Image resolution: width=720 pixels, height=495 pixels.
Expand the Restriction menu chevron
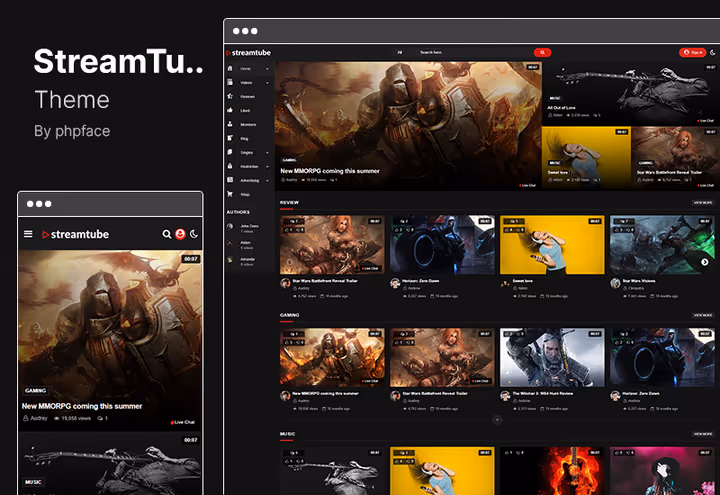267,167
